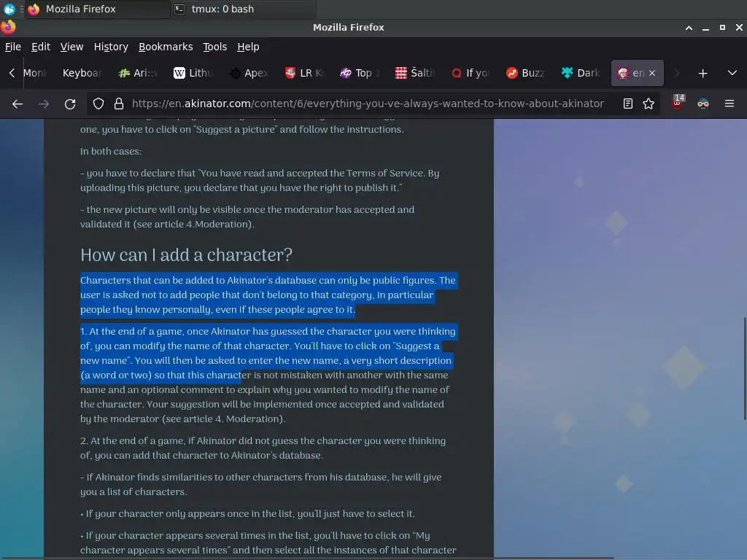The height and width of the screenshot is (560, 747).
Task: Switch to the Šalti tab
Action: coord(415,74)
